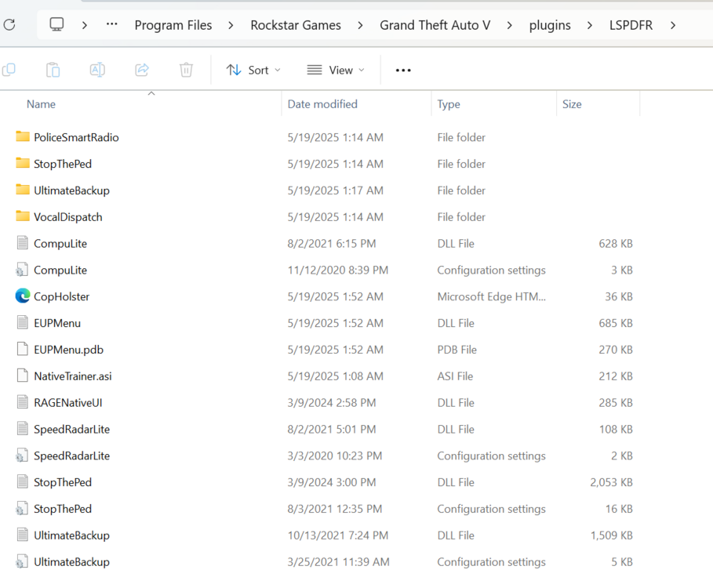
Task: Sort files by the Name column header
Action: pos(41,103)
